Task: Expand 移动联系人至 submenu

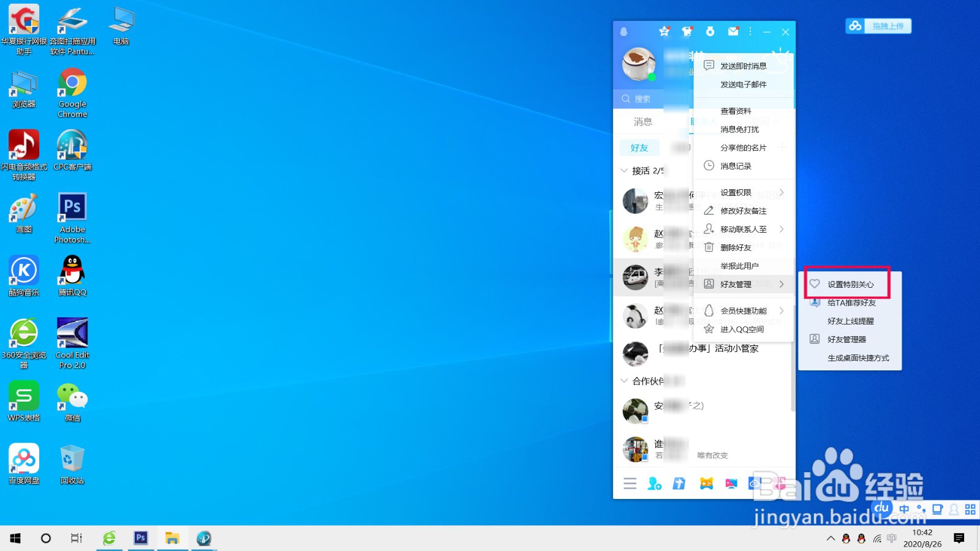Action: pyautogui.click(x=744, y=229)
